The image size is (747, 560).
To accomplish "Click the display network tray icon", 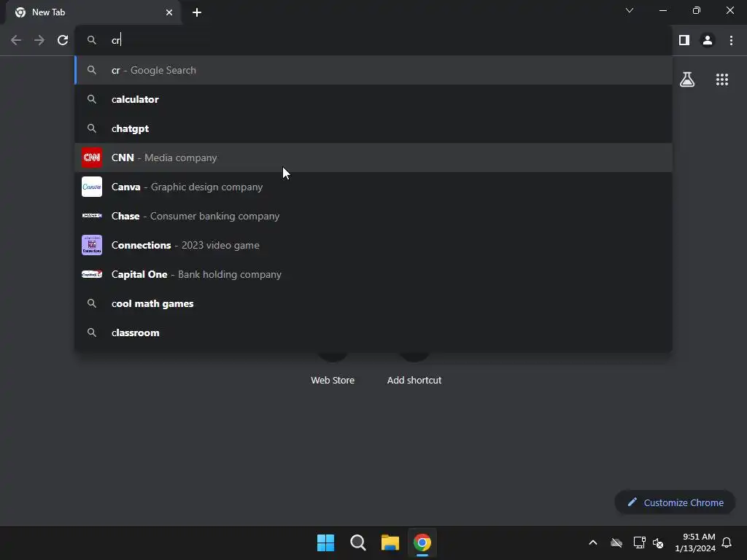I will click(639, 542).
